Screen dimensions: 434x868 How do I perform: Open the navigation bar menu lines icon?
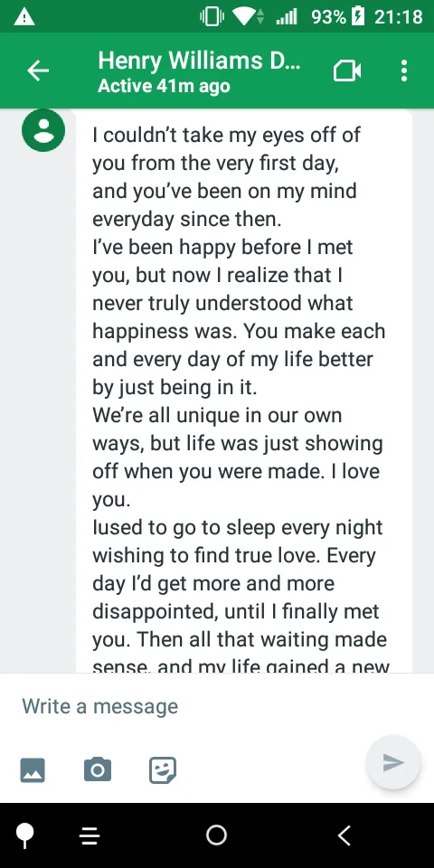[90, 835]
